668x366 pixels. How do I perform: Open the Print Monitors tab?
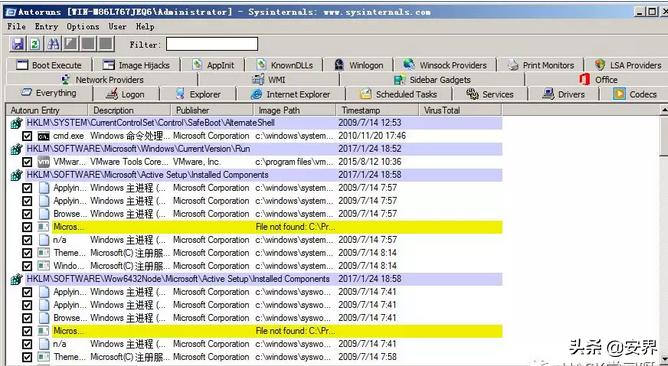(x=540, y=65)
